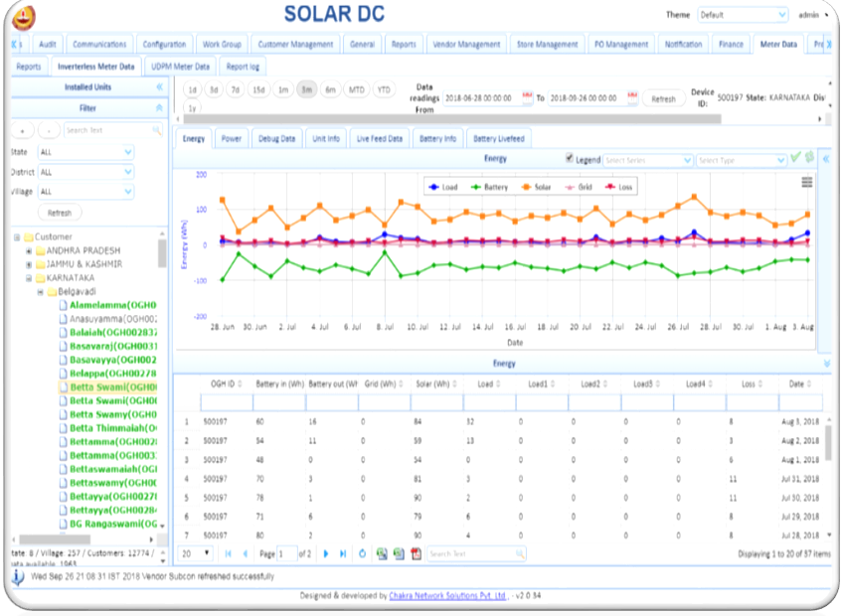The width and height of the screenshot is (842, 616).
Task: Click the energy grid vertical scrollbar
Action: [828, 442]
